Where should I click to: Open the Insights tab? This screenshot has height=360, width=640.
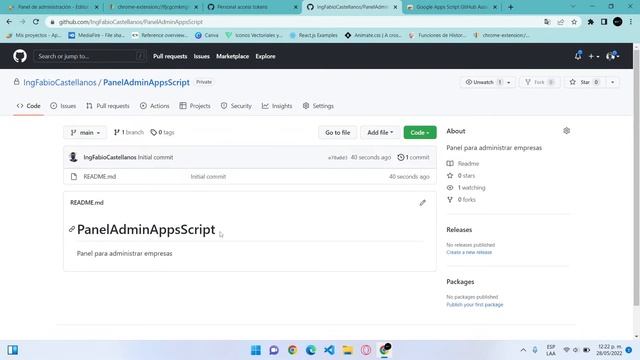tap(277, 106)
